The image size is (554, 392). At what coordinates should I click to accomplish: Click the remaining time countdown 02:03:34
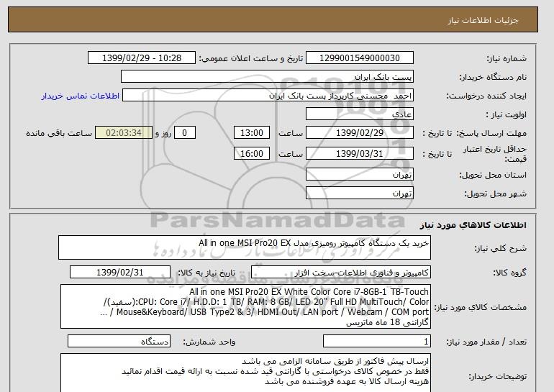tap(124, 133)
